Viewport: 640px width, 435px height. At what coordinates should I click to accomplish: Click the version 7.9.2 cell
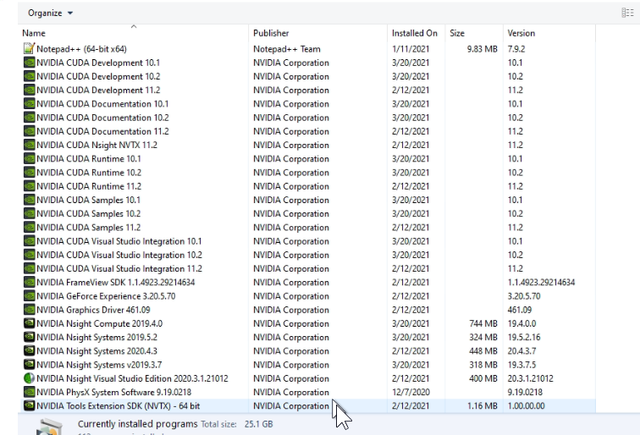[x=516, y=49]
